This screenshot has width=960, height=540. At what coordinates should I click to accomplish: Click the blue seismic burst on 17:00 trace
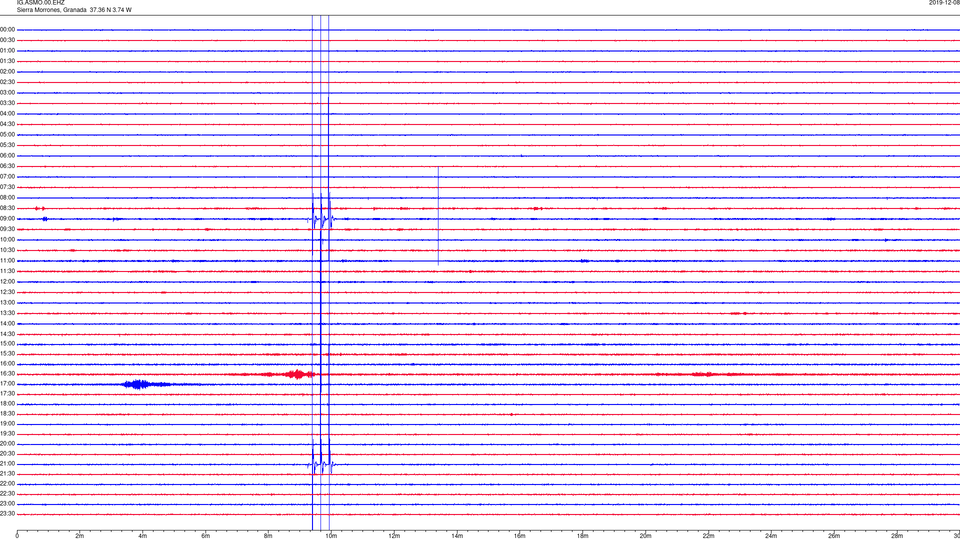(x=138, y=384)
